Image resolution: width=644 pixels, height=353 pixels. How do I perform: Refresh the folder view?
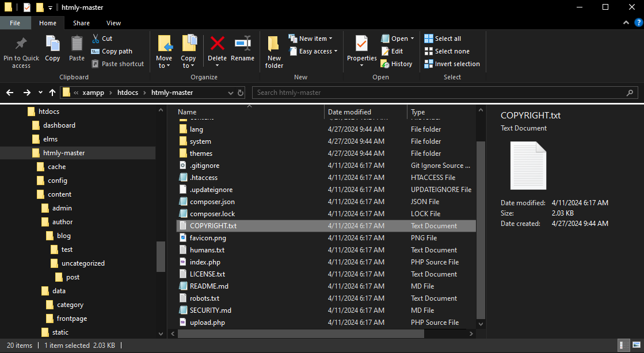click(x=241, y=92)
